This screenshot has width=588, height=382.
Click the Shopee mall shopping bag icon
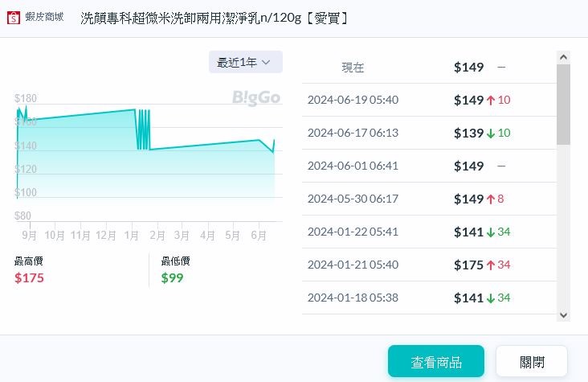[14, 17]
